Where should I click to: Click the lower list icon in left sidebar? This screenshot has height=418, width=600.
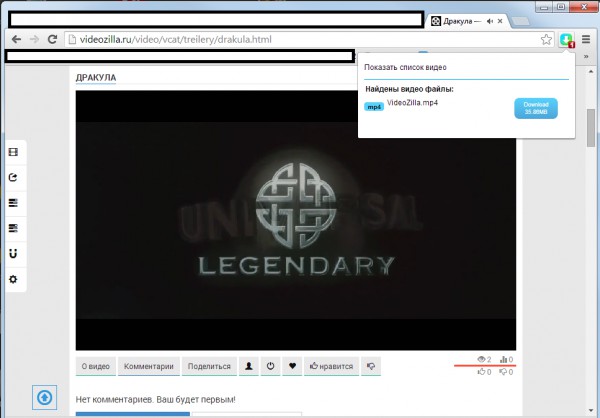[13, 229]
